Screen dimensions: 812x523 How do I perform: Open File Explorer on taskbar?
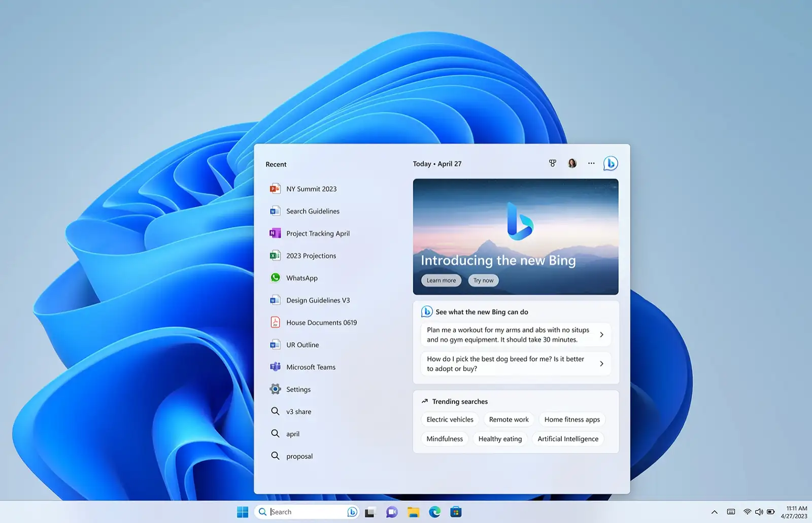click(x=413, y=512)
